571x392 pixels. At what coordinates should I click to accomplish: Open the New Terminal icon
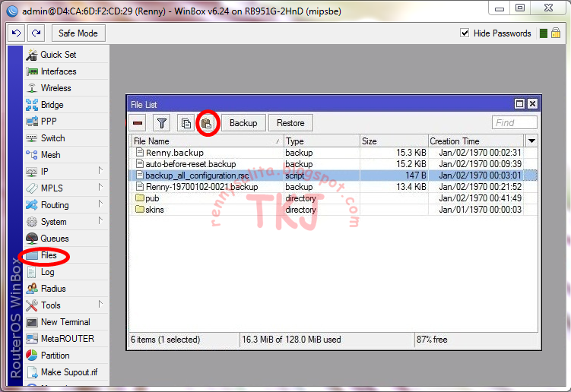click(32, 322)
